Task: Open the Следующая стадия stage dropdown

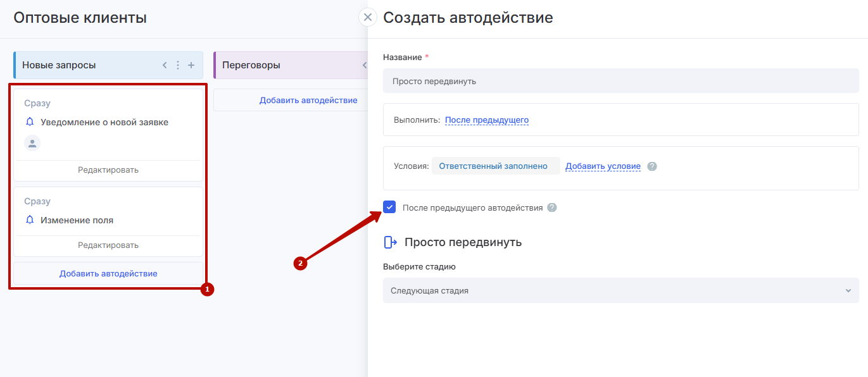Action: pos(620,291)
